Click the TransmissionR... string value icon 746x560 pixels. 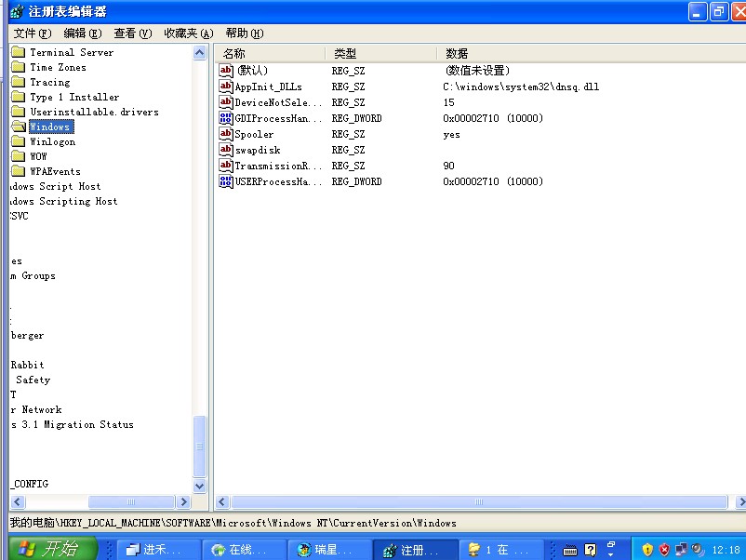tap(226, 165)
